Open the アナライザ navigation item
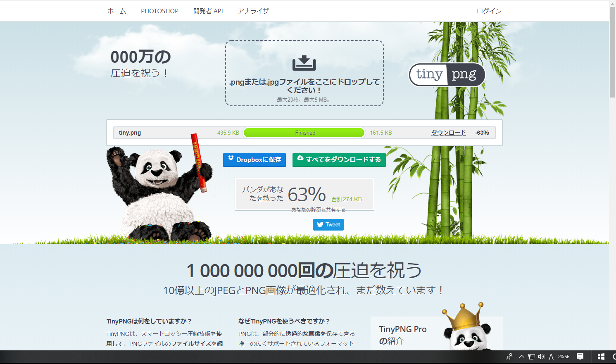Image resolution: width=616 pixels, height=364 pixels. pos(253,11)
